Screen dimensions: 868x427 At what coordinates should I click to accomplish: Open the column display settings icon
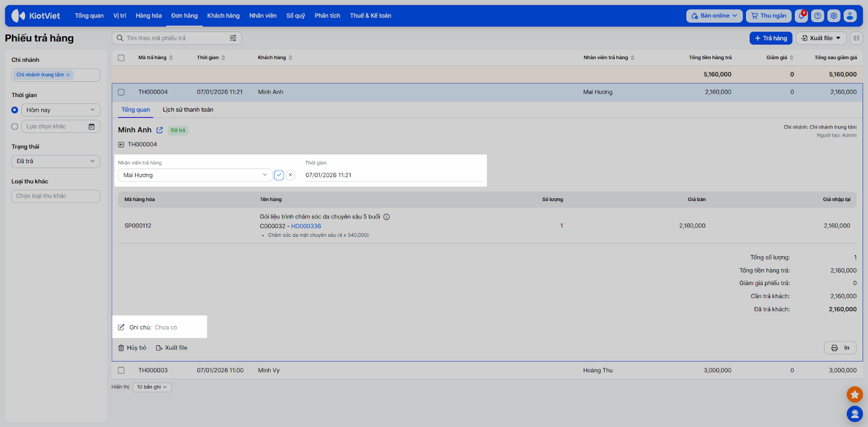click(x=856, y=38)
